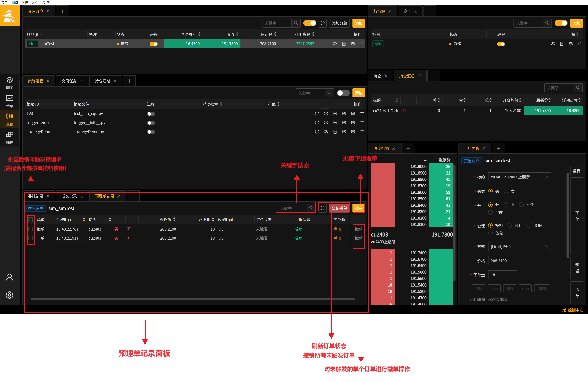
Task: Open the 因子 factor sidebar icon
Action: coord(10,83)
